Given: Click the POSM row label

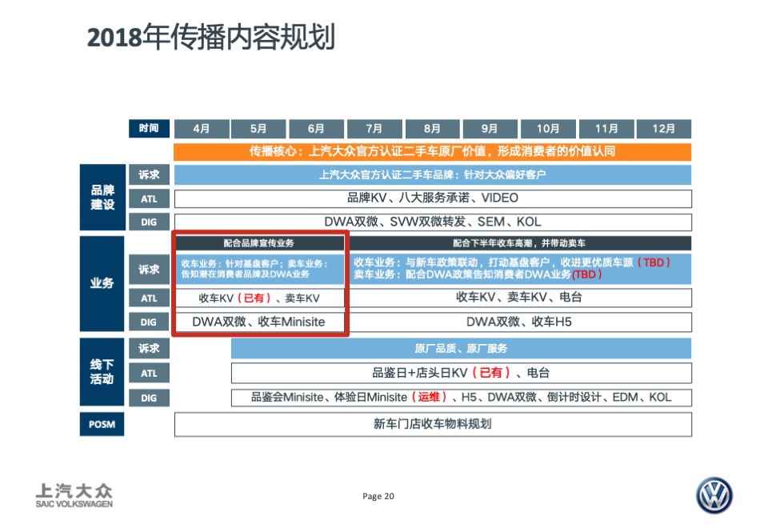Looking at the screenshot, I should [102, 423].
